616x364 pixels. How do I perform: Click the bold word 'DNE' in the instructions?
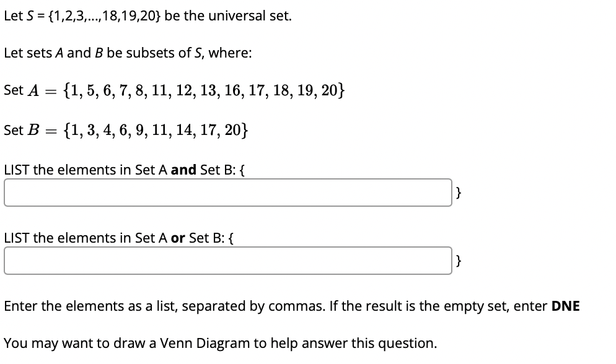(x=565, y=306)
